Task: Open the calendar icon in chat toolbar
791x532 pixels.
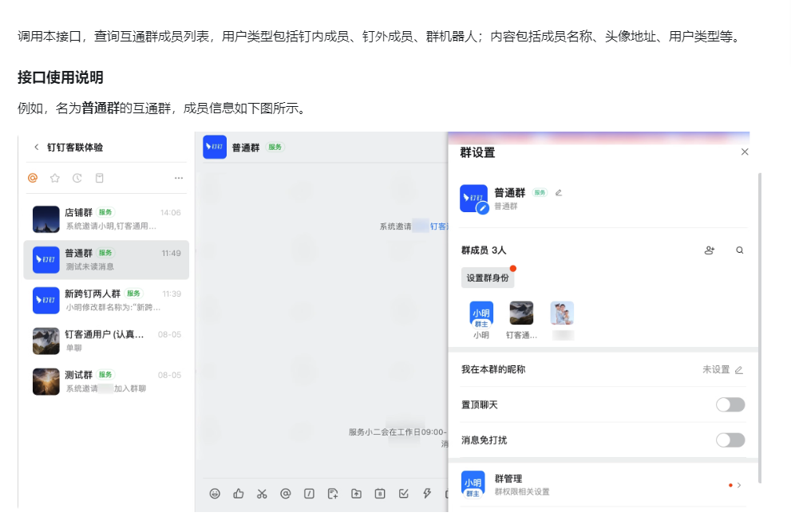Action: tap(380, 494)
